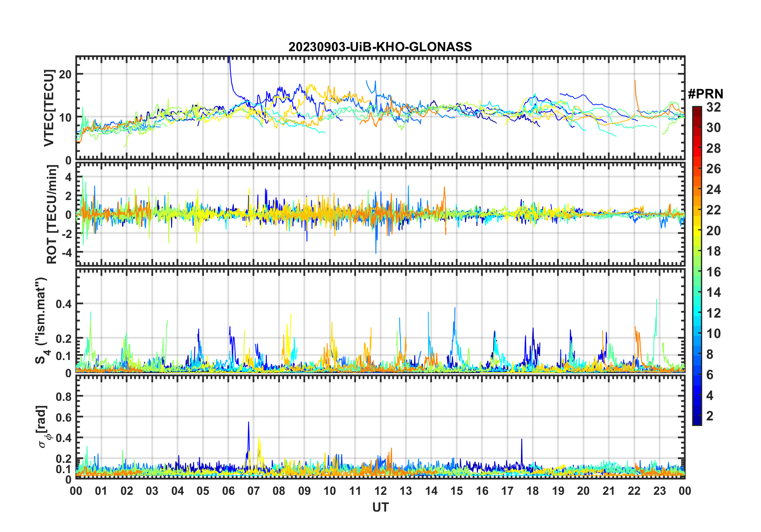This screenshot has height=532, width=761.
Task: Click the dark blue bottom of the colorbar
Action: click(x=697, y=422)
